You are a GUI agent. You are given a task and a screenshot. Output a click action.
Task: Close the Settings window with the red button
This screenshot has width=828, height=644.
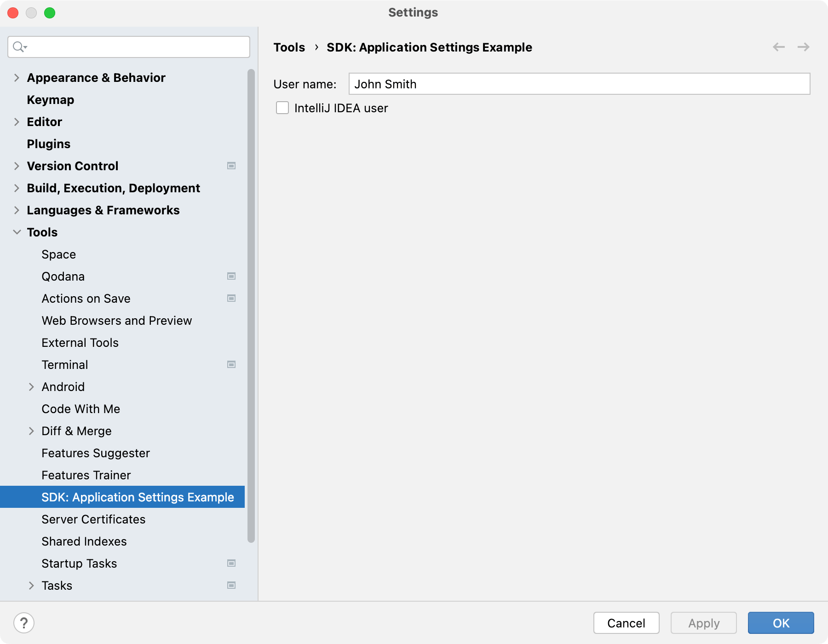13,13
